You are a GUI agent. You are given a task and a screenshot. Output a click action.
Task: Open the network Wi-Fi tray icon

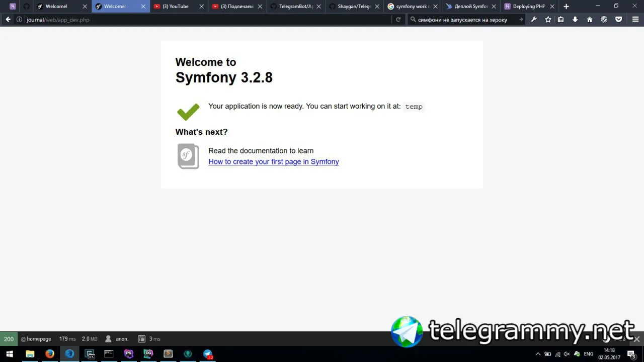click(x=557, y=354)
